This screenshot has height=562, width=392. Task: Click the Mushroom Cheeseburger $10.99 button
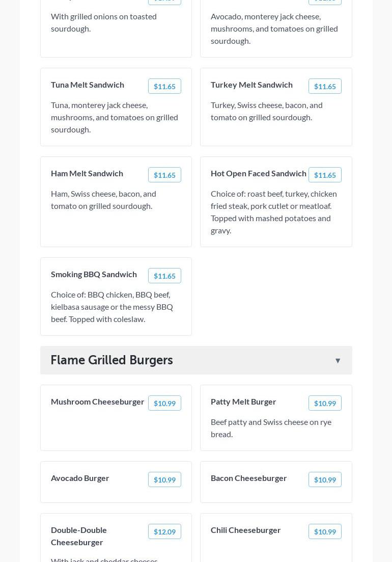(x=164, y=404)
